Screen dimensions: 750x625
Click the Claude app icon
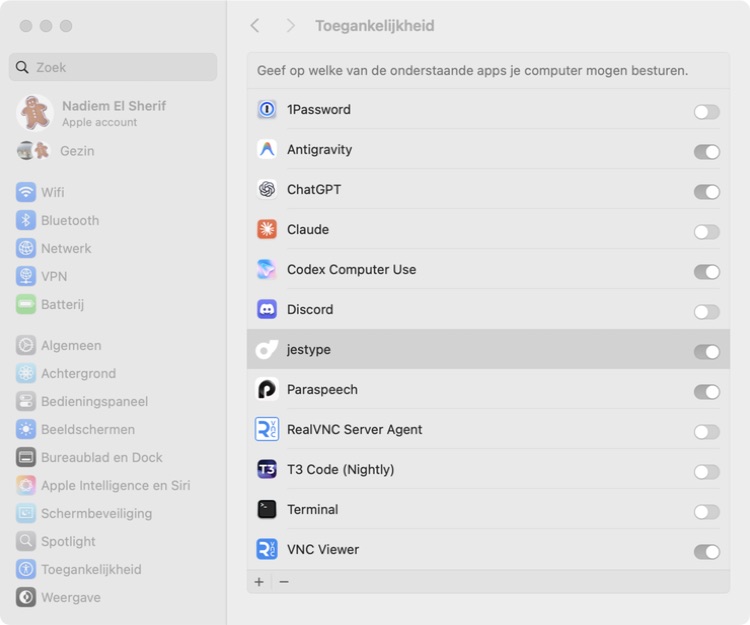267,230
